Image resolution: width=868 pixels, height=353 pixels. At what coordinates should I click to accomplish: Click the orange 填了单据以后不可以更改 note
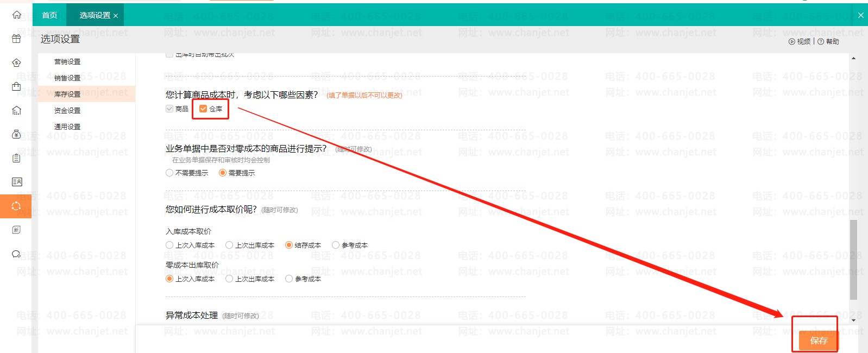click(364, 96)
